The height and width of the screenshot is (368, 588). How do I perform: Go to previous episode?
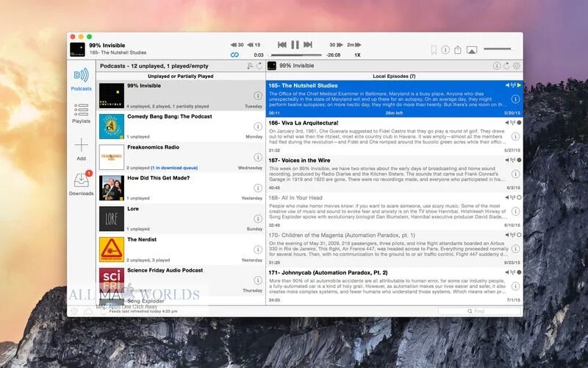[x=282, y=45]
